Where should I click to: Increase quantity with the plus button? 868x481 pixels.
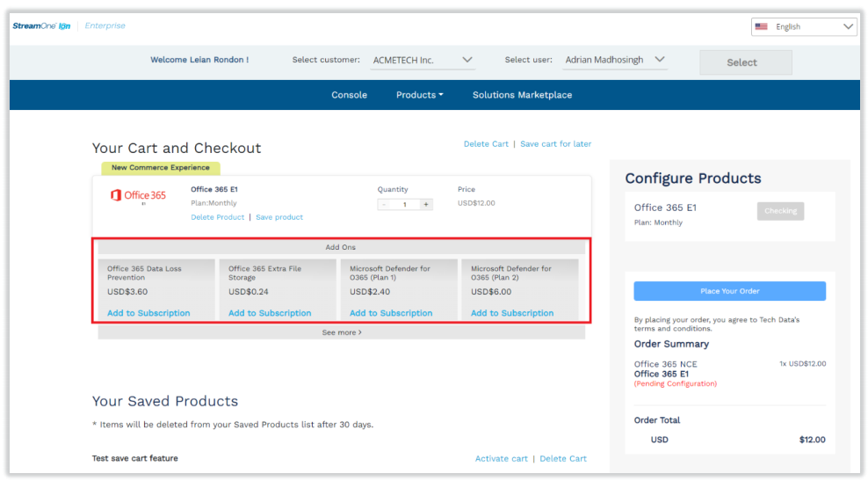[426, 205]
